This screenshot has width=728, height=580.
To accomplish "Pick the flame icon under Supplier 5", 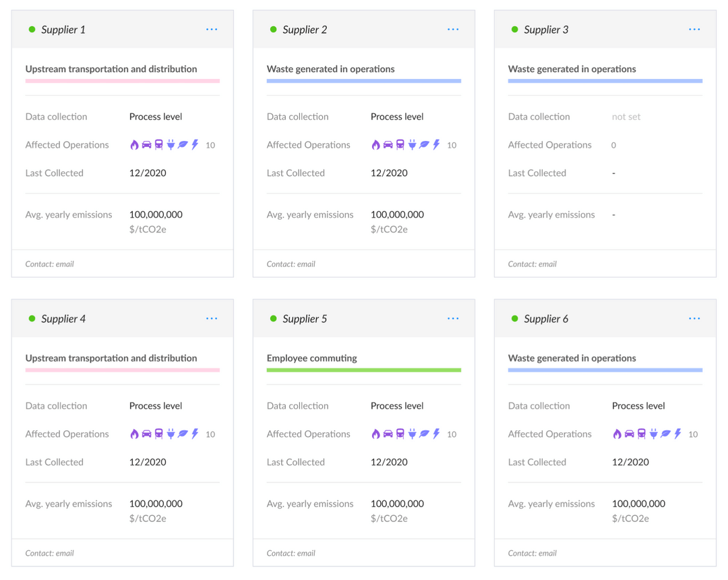I will 375,434.
